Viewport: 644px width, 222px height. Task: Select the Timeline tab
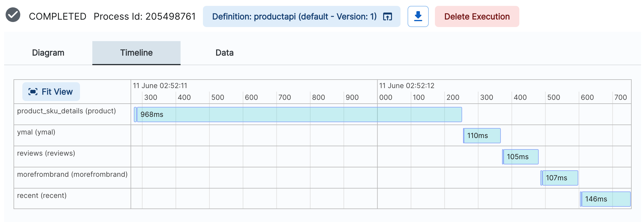[x=136, y=53]
